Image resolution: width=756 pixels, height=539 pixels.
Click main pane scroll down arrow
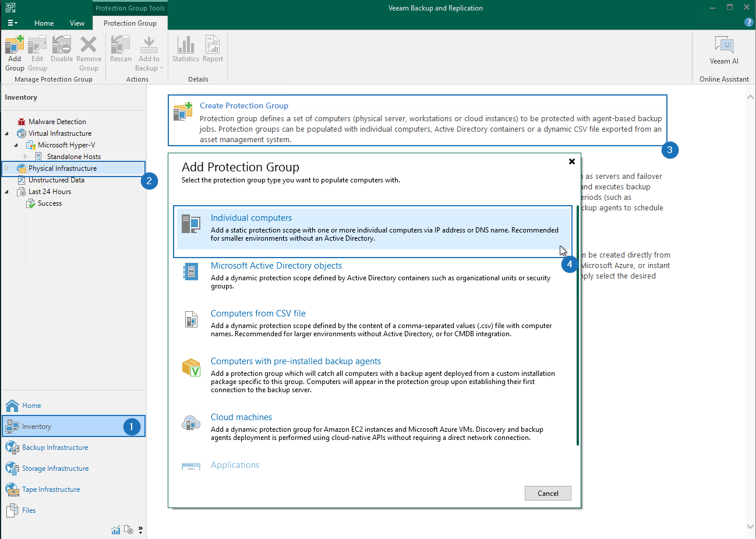(x=750, y=526)
